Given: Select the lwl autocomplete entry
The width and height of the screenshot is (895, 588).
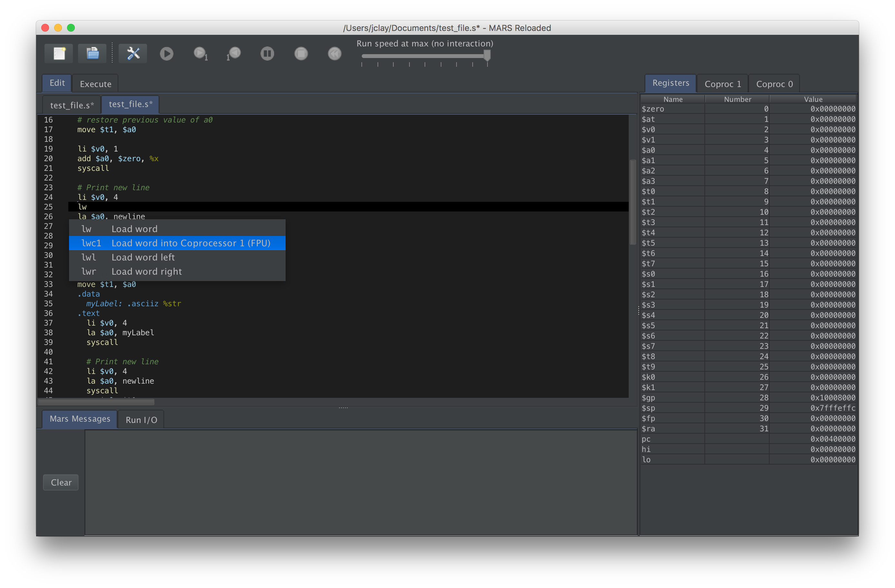Looking at the screenshot, I should (177, 257).
